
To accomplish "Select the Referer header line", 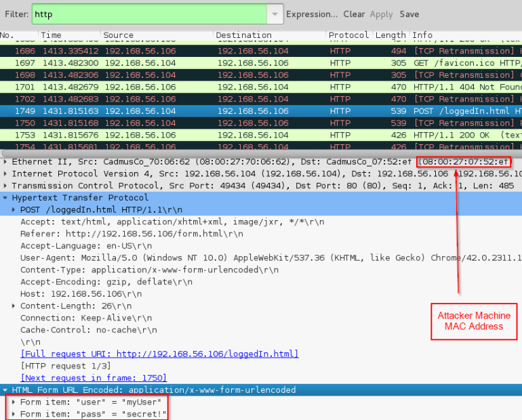I will 132,234.
